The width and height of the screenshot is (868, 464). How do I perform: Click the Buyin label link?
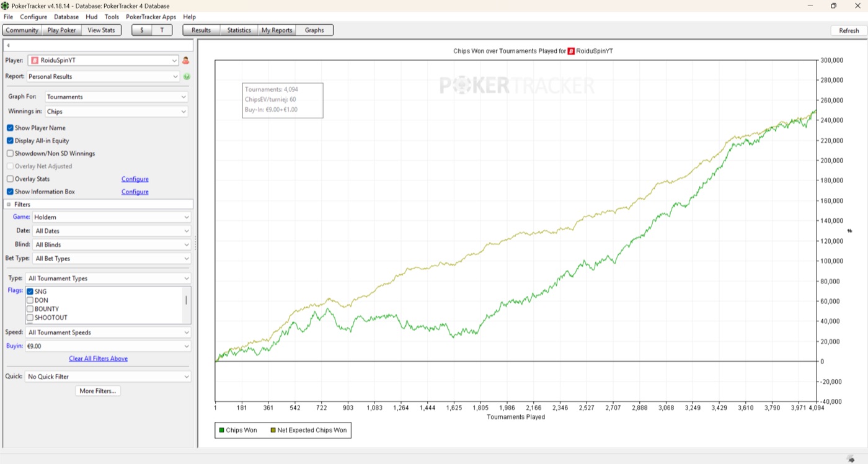(14, 346)
